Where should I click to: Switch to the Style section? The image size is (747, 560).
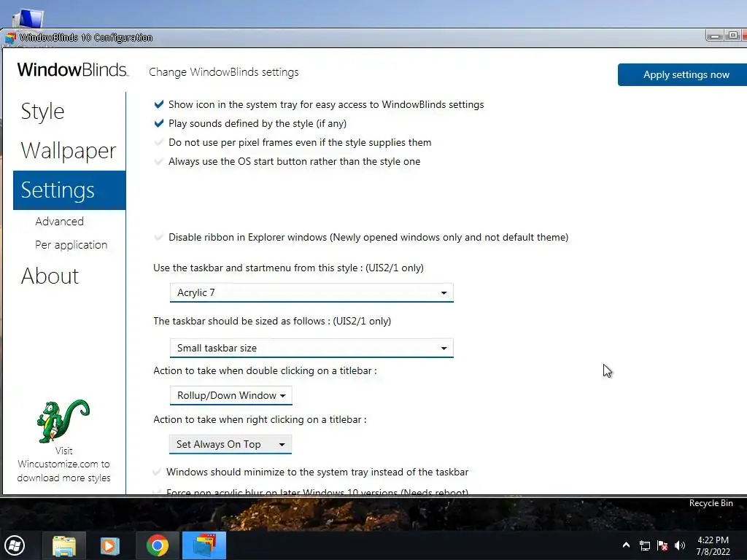(42, 112)
